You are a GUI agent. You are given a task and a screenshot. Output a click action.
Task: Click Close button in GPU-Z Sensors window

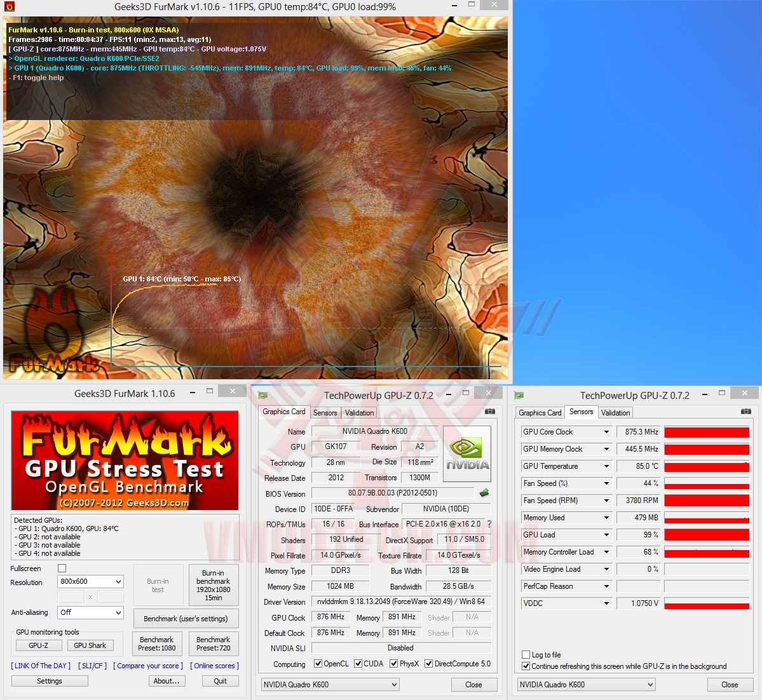tap(730, 685)
